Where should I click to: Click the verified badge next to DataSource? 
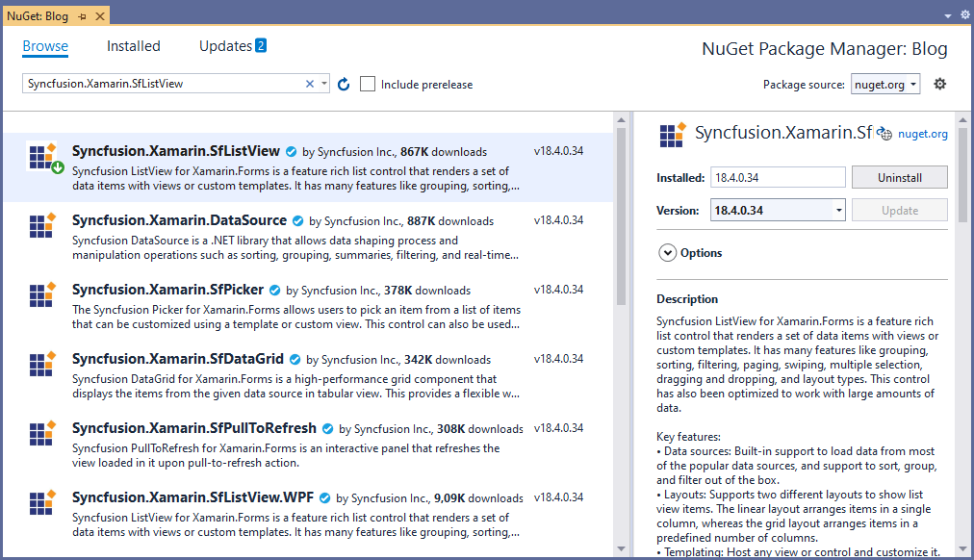coord(297,221)
